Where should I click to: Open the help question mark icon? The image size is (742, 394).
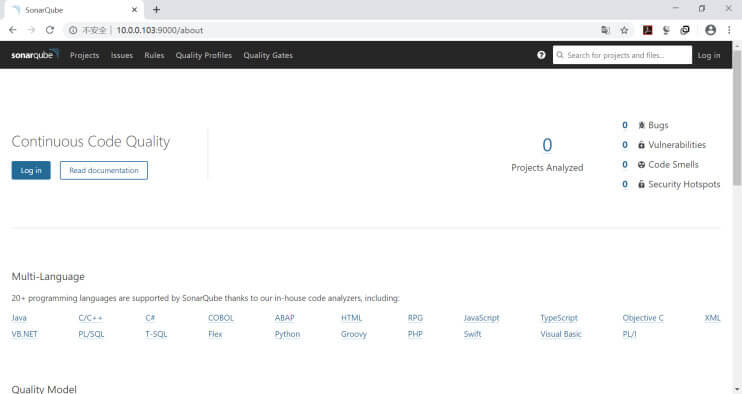coord(541,55)
